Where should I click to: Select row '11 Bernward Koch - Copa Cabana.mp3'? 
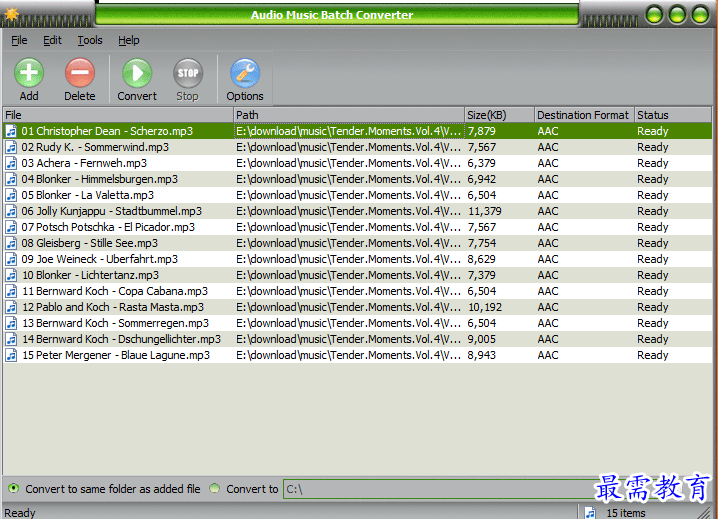358,291
